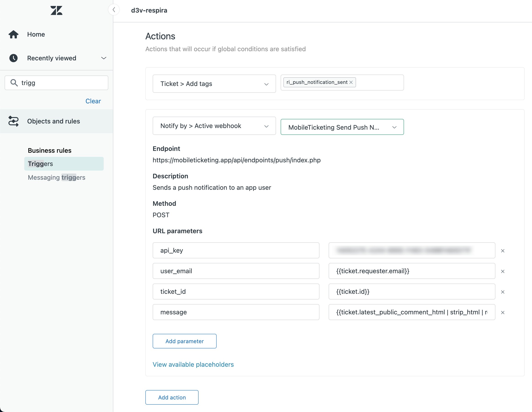The height and width of the screenshot is (412, 532).
Task: Delete the ticket_id parameter row
Action: (x=503, y=292)
